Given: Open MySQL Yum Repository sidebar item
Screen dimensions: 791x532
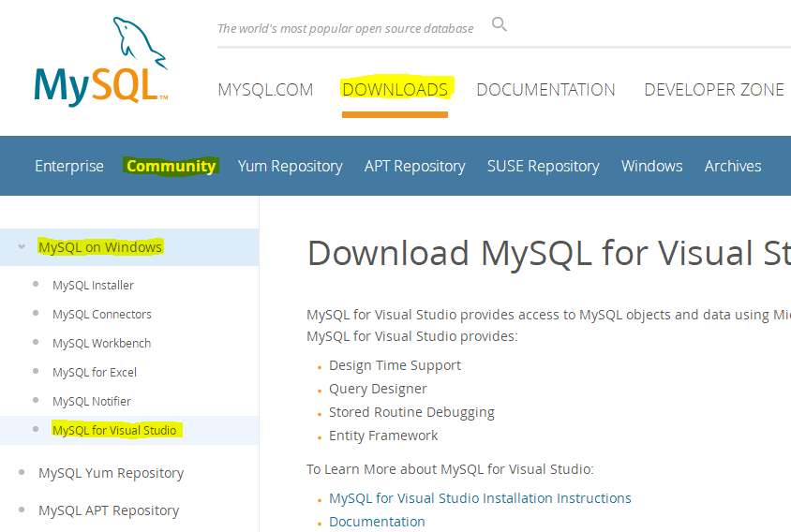Looking at the screenshot, I should pyautogui.click(x=111, y=473).
